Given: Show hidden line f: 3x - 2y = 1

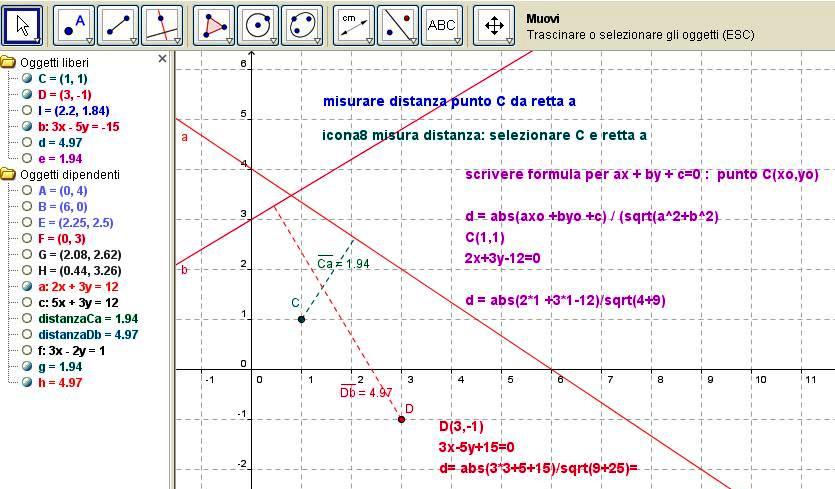Looking at the screenshot, I should pyautogui.click(x=27, y=351).
